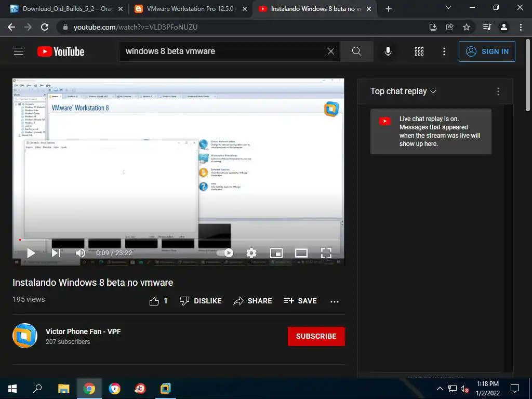Open the YouTube hamburger guide menu
Screen dimensions: 532x399
click(x=19, y=51)
